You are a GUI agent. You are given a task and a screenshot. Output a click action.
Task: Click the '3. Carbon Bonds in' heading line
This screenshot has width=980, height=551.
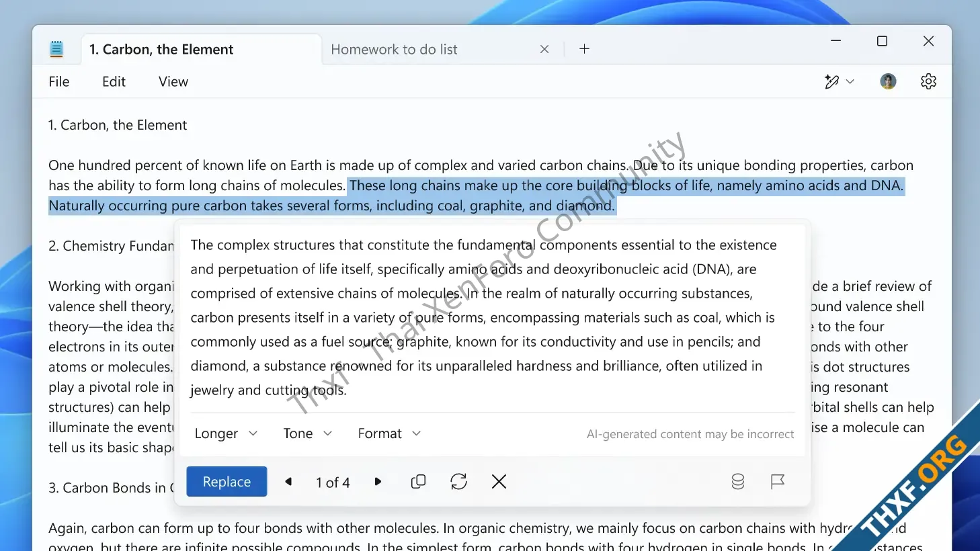[x=111, y=488]
